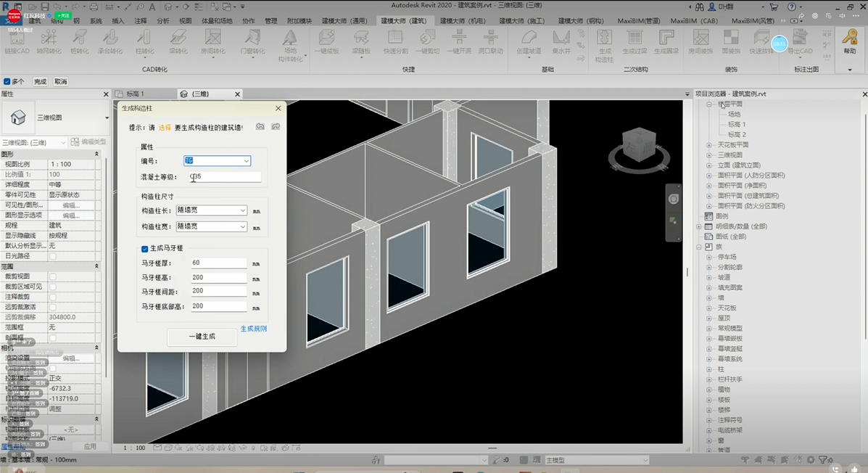Toggle the 多个 checkbox
This screenshot has width=868, height=473.
pos(7,82)
